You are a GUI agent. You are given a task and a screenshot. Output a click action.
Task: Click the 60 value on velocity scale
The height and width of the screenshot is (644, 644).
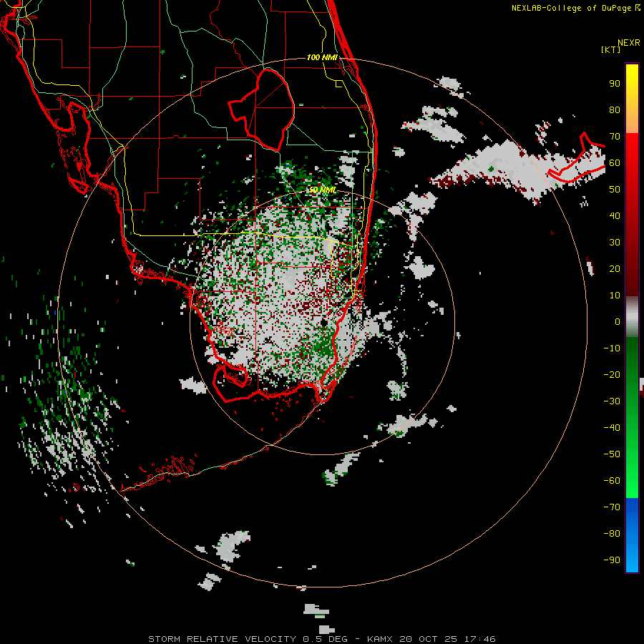click(615, 163)
